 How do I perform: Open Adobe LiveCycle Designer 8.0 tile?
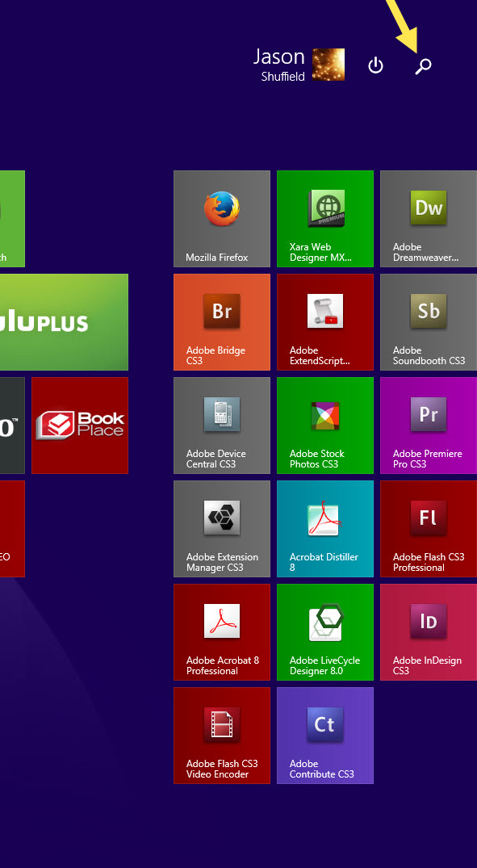pos(325,632)
